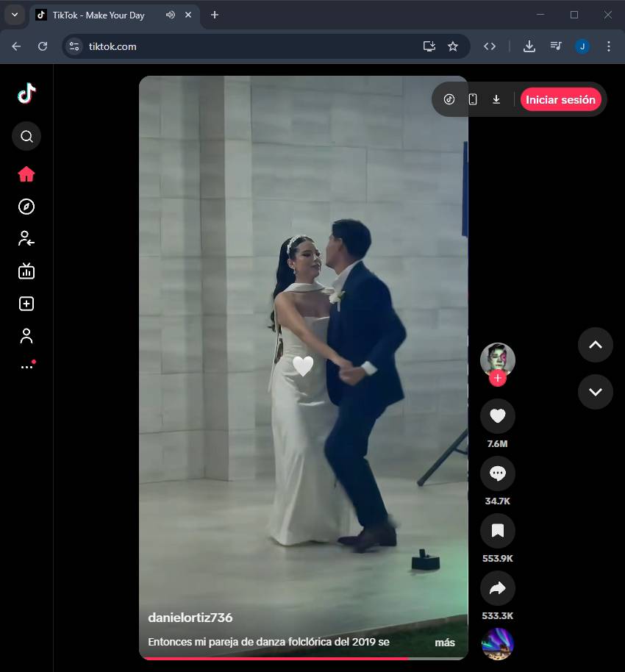The width and height of the screenshot is (625, 672).
Task: Go to the Home feed icon
Action: pos(26,174)
